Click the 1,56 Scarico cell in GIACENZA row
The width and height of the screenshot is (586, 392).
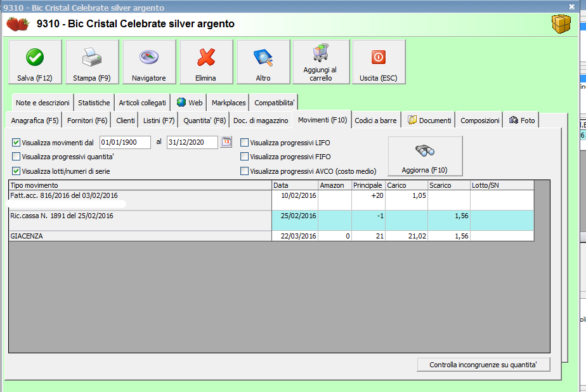(449, 236)
